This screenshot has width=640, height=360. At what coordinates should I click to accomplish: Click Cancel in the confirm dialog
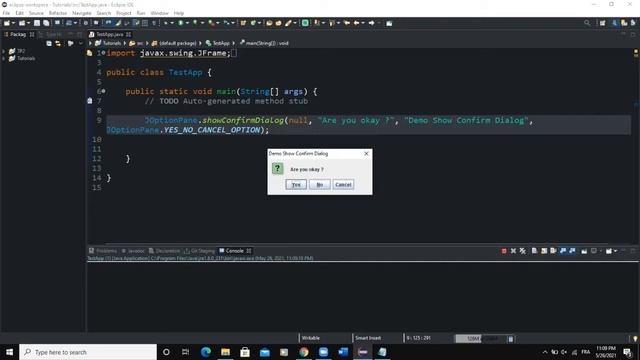tap(343, 184)
